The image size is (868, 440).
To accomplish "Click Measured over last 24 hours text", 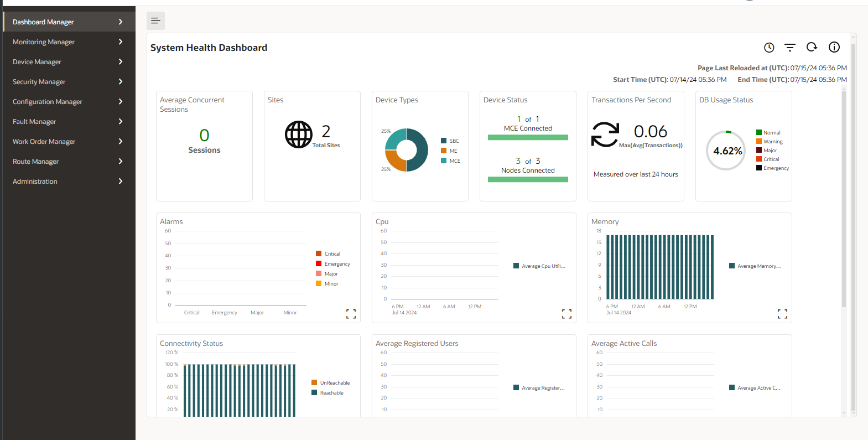I will 636,174.
